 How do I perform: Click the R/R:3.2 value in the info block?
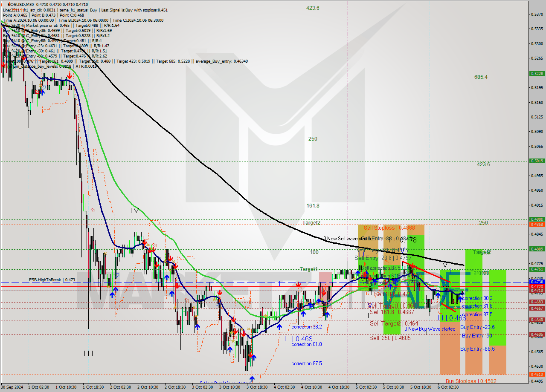104,35
